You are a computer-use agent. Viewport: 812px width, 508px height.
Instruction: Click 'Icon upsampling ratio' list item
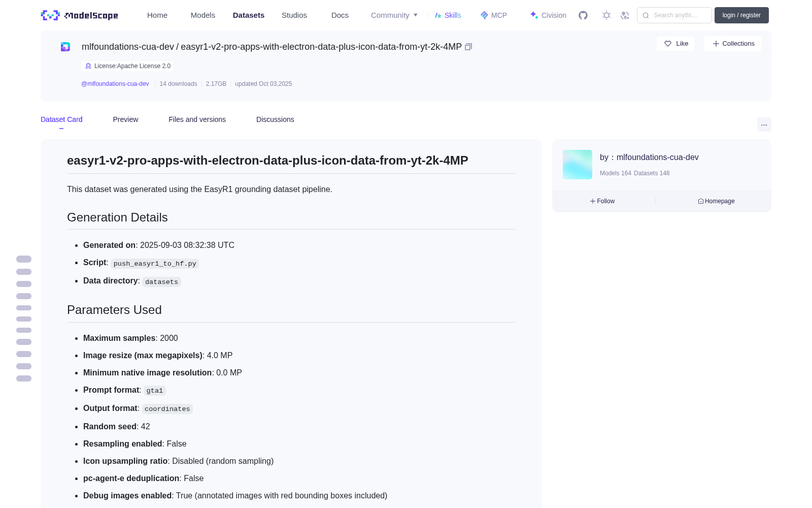pos(178,461)
